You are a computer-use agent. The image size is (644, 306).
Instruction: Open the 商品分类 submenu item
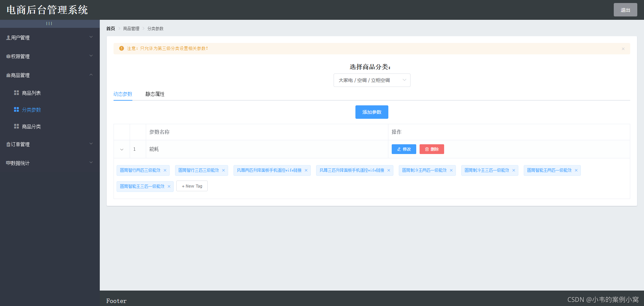pyautogui.click(x=50, y=126)
